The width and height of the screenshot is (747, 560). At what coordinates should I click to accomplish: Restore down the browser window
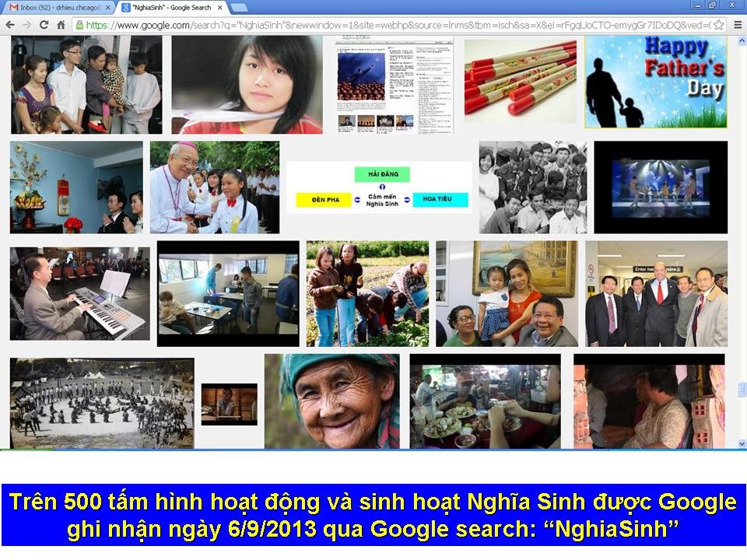coord(712,5)
